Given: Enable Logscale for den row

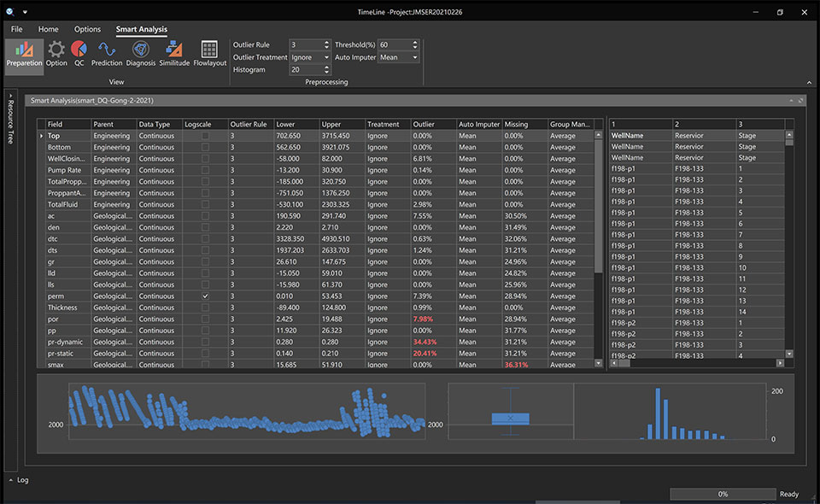Looking at the screenshot, I should point(206,228).
